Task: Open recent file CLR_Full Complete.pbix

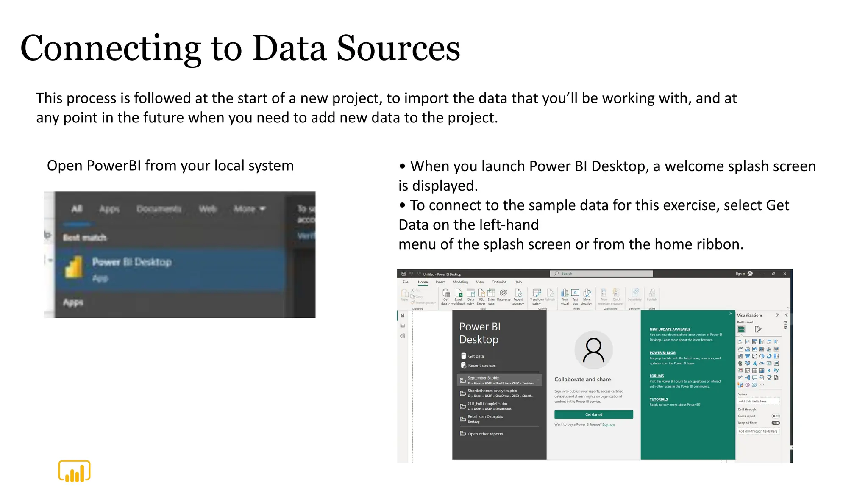Action: [x=499, y=406]
